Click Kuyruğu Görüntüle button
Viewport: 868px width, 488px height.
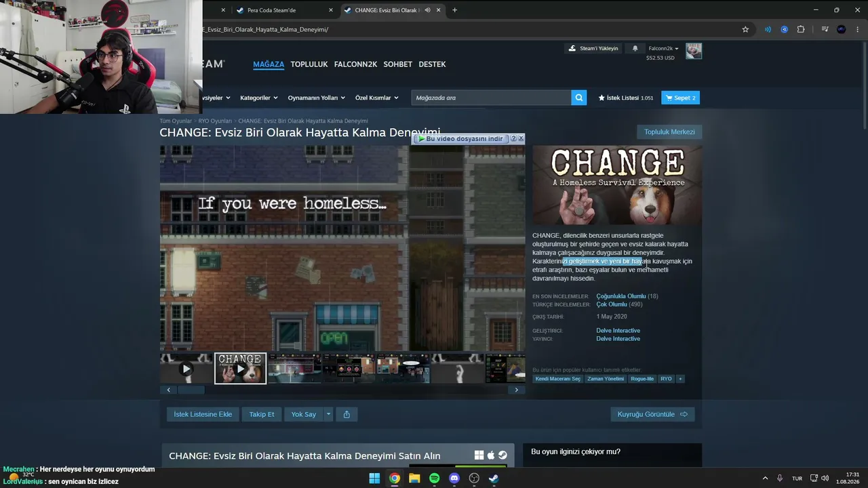[x=652, y=414]
